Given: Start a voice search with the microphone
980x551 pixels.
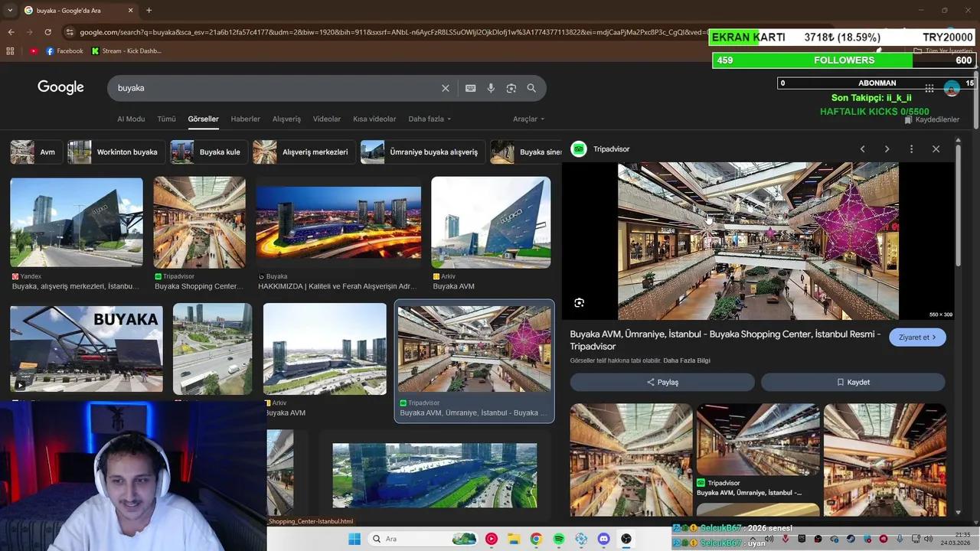Looking at the screenshot, I should [491, 88].
